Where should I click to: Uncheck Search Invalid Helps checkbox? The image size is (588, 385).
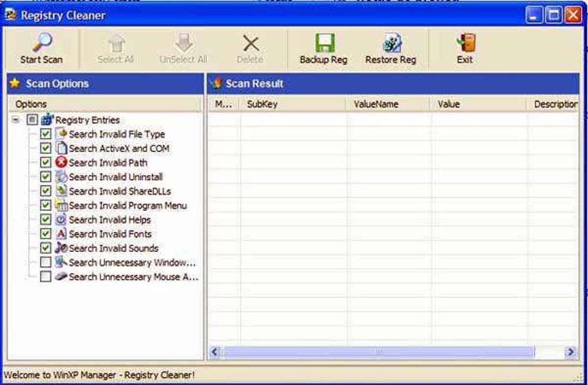coord(46,220)
